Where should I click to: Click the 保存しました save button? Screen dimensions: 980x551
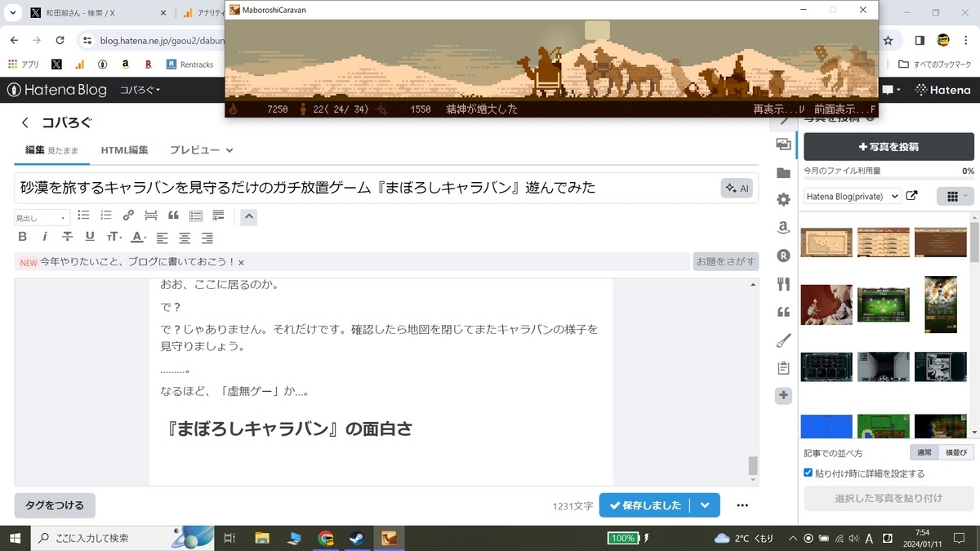645,505
